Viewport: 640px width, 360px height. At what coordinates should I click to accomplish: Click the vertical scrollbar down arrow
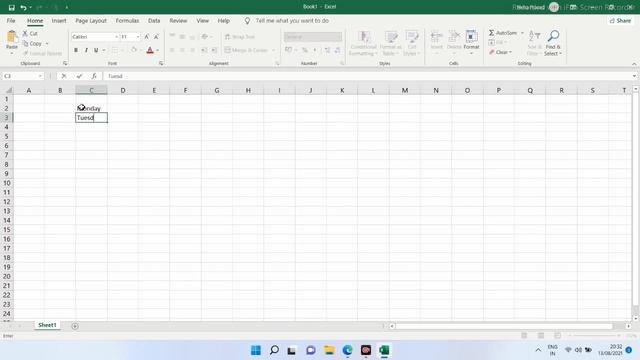click(x=636, y=318)
